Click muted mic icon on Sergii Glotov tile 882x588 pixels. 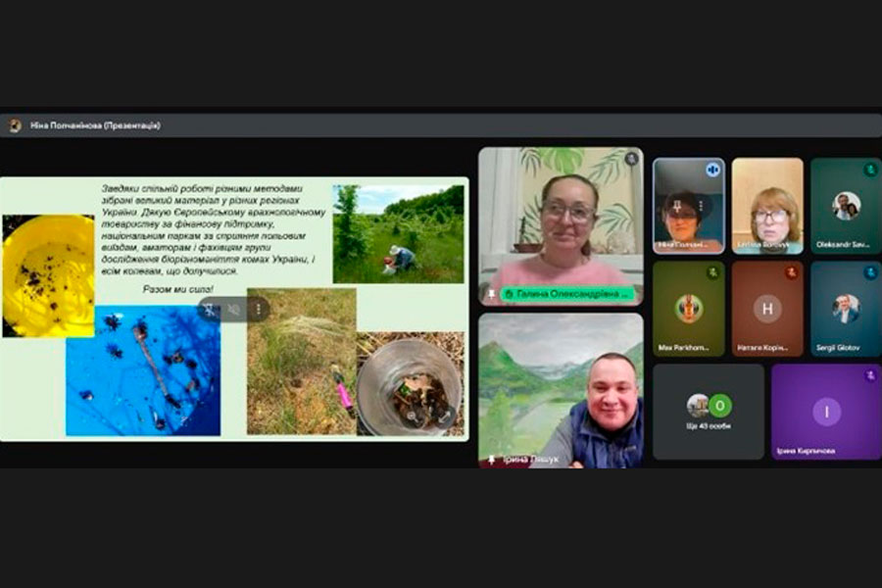coord(870,272)
